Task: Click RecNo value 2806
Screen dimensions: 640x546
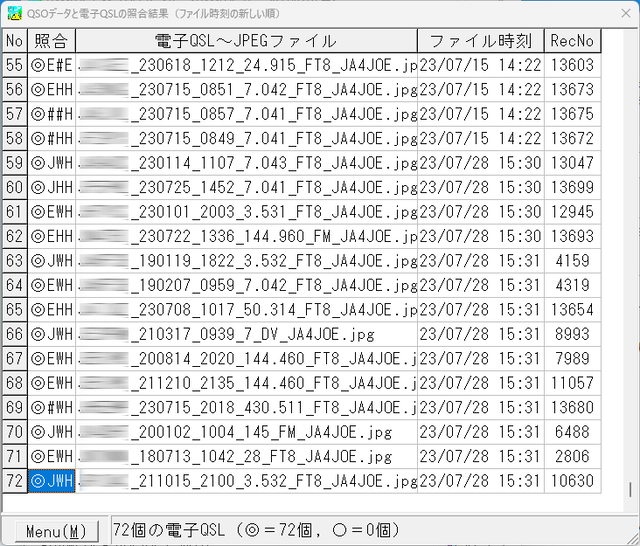Action: [572, 457]
